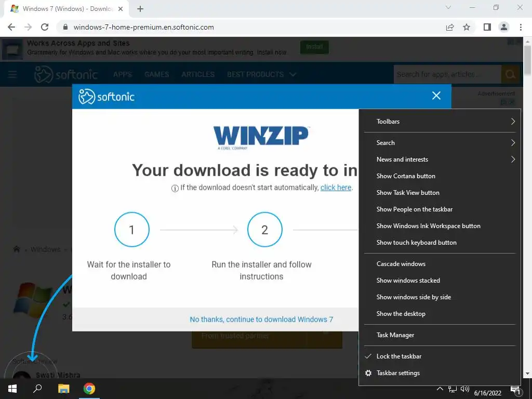Choose Cascade windows

(x=440, y=263)
